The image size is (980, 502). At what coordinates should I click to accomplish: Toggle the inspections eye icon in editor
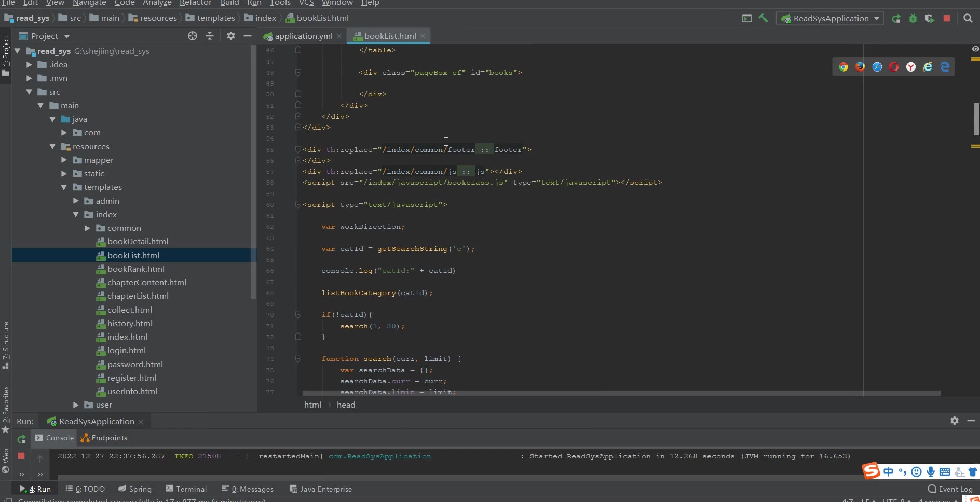pyautogui.click(x=975, y=49)
